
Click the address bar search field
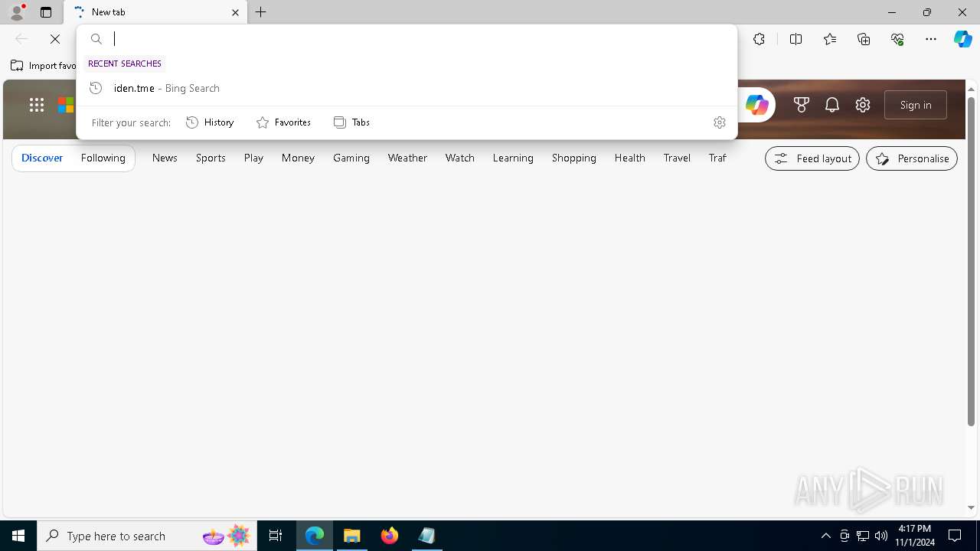coord(407,39)
